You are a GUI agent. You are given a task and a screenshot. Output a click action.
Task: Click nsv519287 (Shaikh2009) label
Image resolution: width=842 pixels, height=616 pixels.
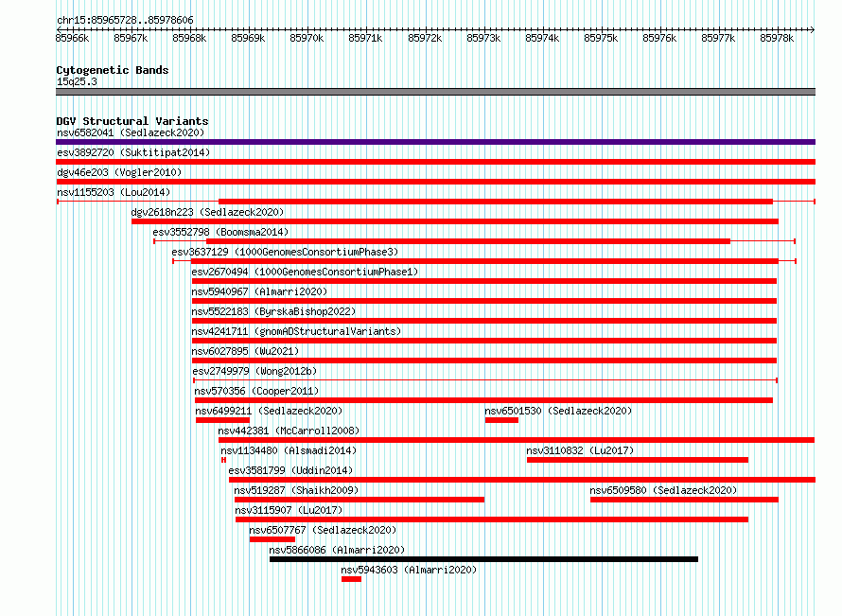point(296,490)
